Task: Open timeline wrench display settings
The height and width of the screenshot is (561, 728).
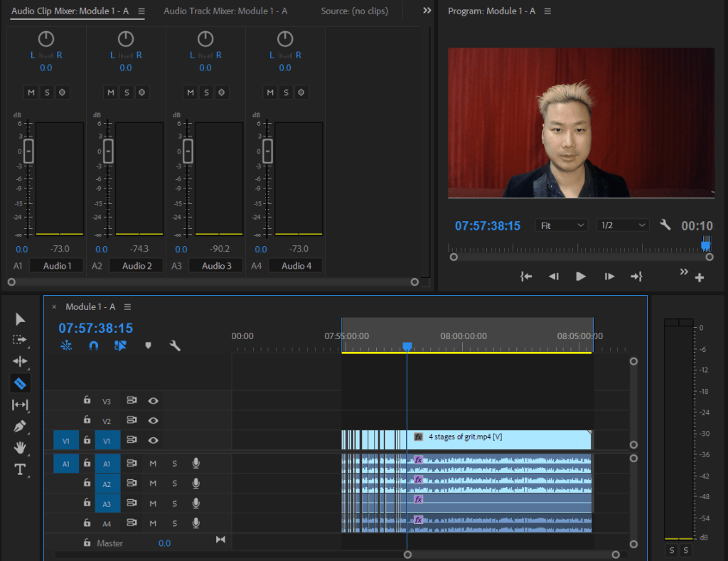Action: 175,346
